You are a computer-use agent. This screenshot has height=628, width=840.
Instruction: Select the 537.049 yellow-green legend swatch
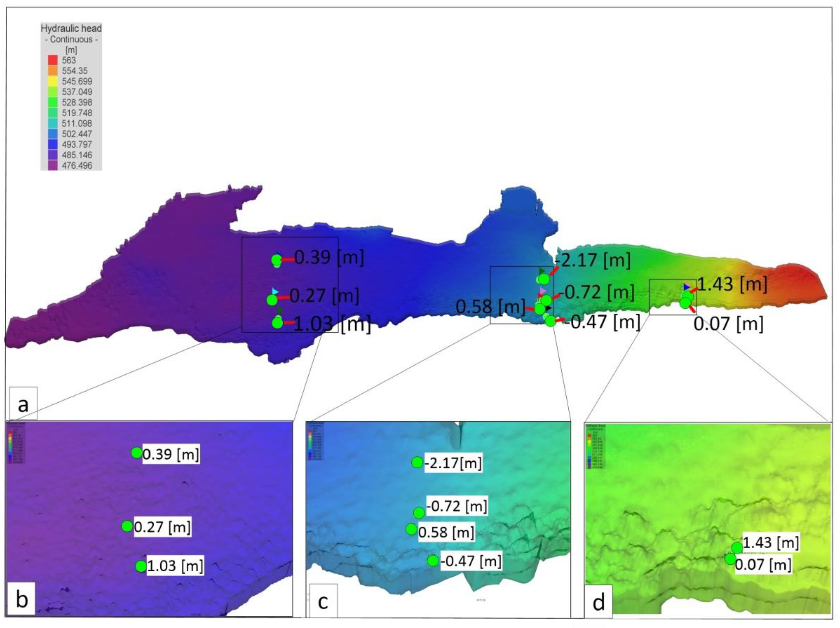(x=53, y=92)
